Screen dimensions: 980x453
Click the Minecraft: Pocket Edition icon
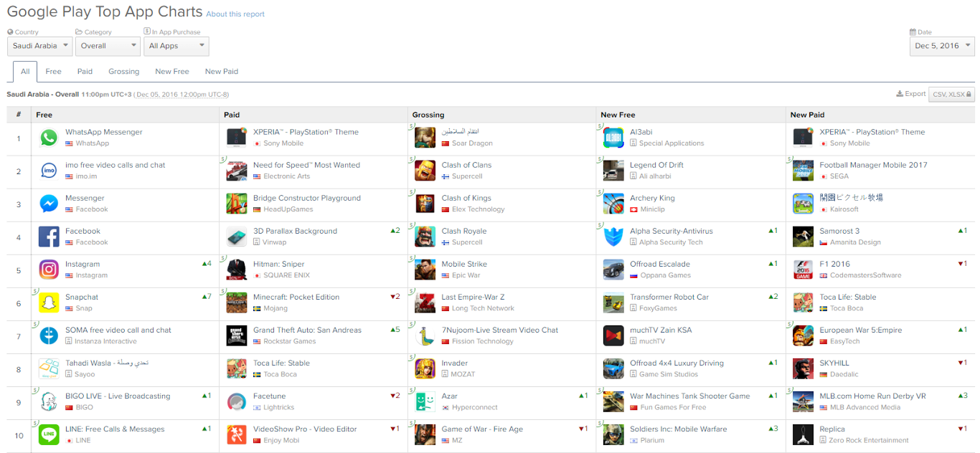(x=237, y=302)
